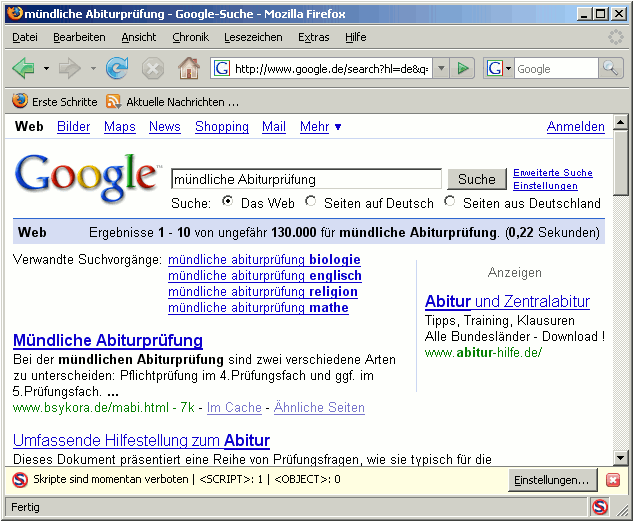
Task: Open the Maps link
Action: click(x=120, y=127)
